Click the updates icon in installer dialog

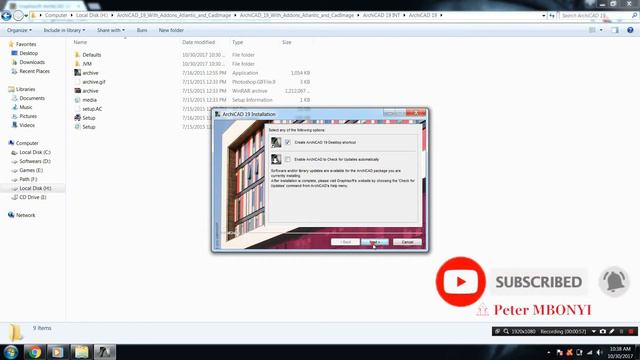point(276,159)
